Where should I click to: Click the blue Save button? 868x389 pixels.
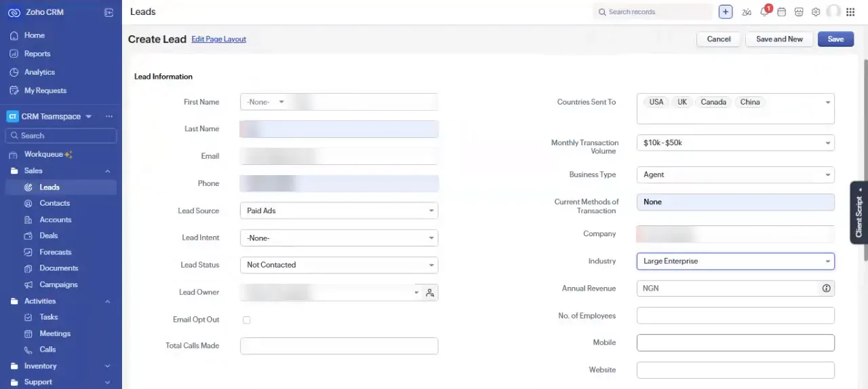click(x=835, y=39)
